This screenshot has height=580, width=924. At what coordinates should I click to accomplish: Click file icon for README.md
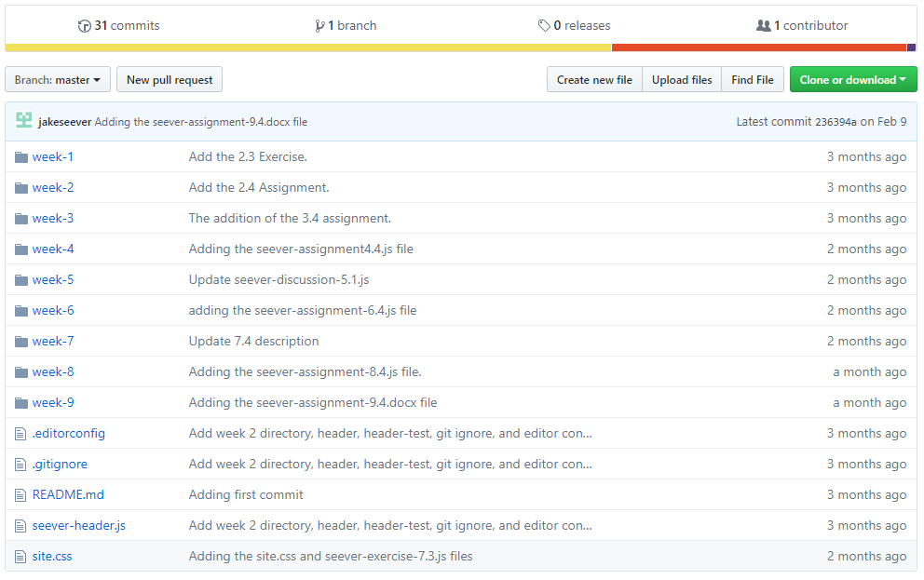tap(20, 495)
